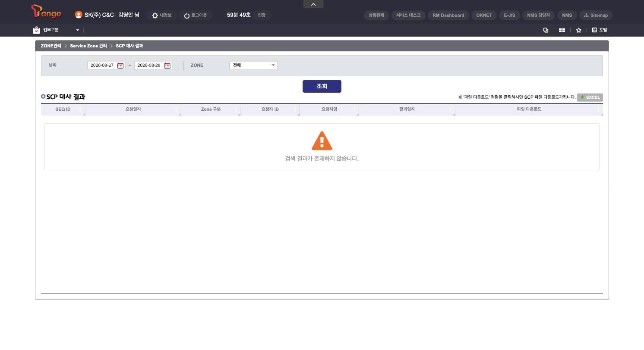The width and height of the screenshot is (644, 350).
Task: Sort by Zone 구분 column header
Action: [x=211, y=109]
